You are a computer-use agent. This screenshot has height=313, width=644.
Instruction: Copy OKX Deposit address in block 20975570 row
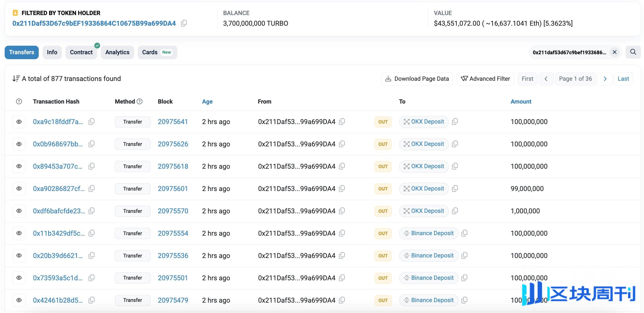[x=455, y=211]
